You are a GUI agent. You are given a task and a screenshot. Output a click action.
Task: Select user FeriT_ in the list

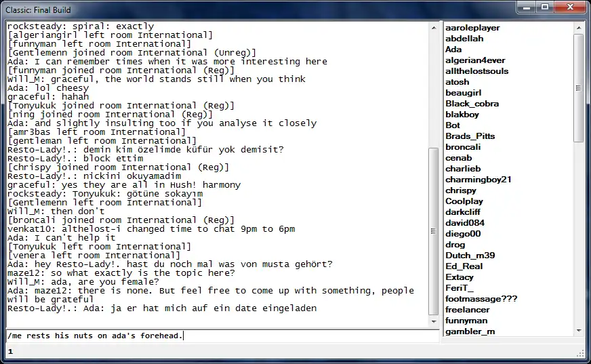coord(459,288)
